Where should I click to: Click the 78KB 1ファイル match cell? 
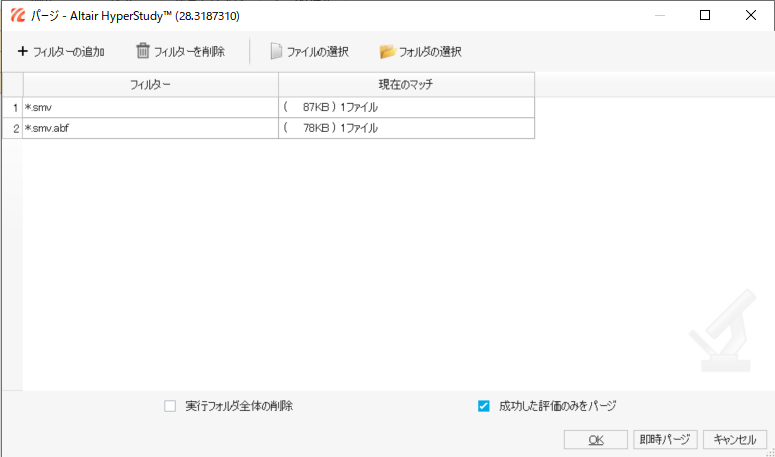click(405, 128)
